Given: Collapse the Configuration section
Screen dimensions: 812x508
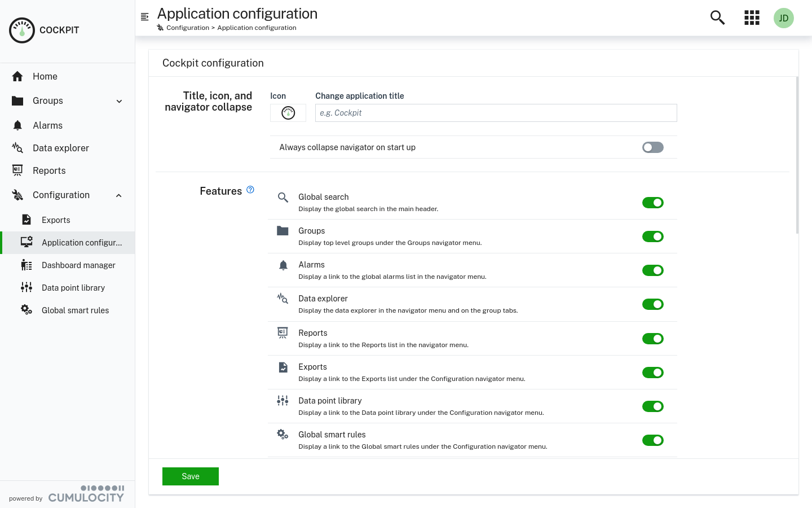Looking at the screenshot, I should tap(118, 195).
